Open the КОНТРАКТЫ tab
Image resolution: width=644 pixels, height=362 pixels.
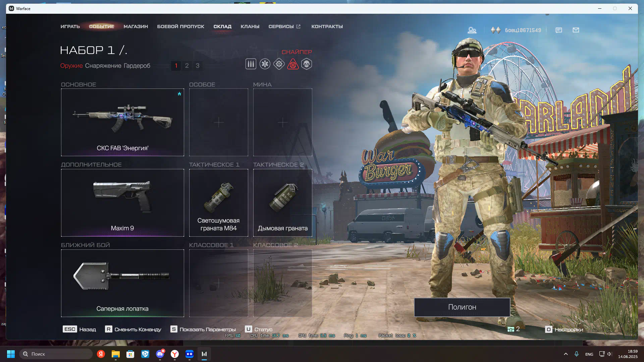pos(327,26)
